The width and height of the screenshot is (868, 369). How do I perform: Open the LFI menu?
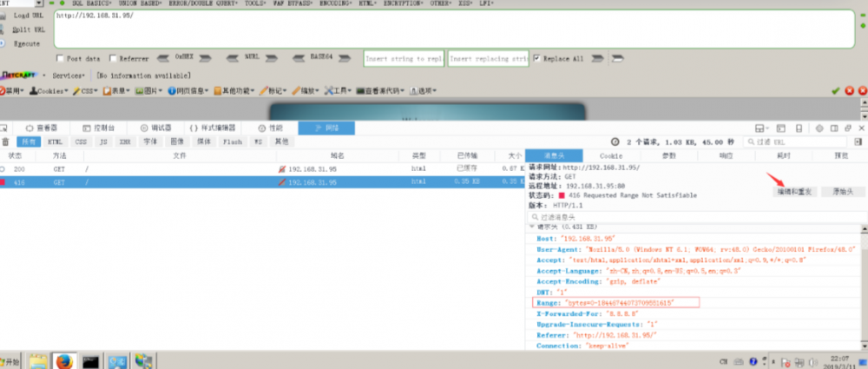[x=486, y=3]
